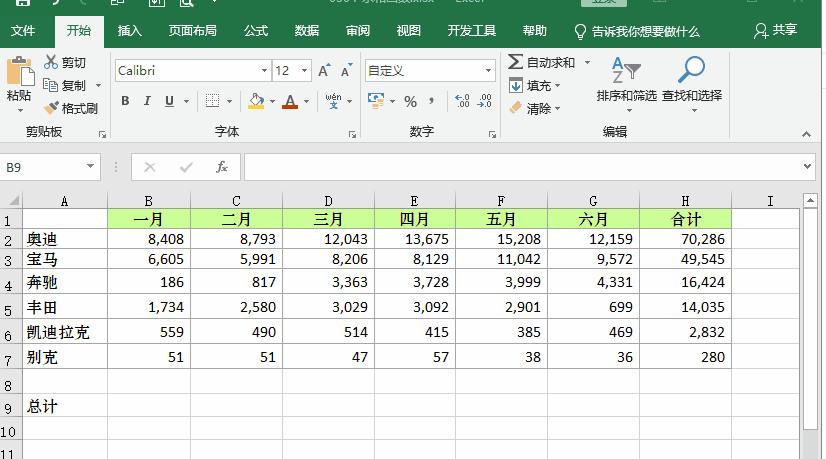Open Find and Select 查找和选择
The width and height of the screenshot is (826, 459).
(692, 83)
